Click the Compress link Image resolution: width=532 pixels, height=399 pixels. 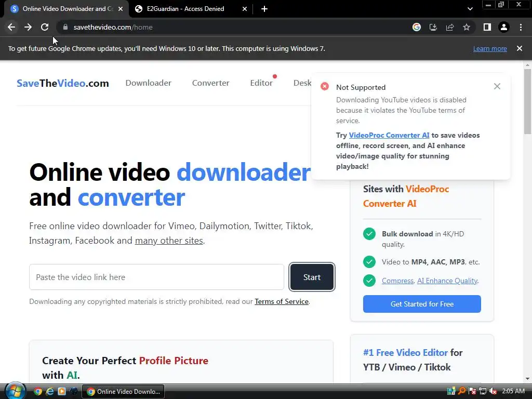pyautogui.click(x=397, y=281)
